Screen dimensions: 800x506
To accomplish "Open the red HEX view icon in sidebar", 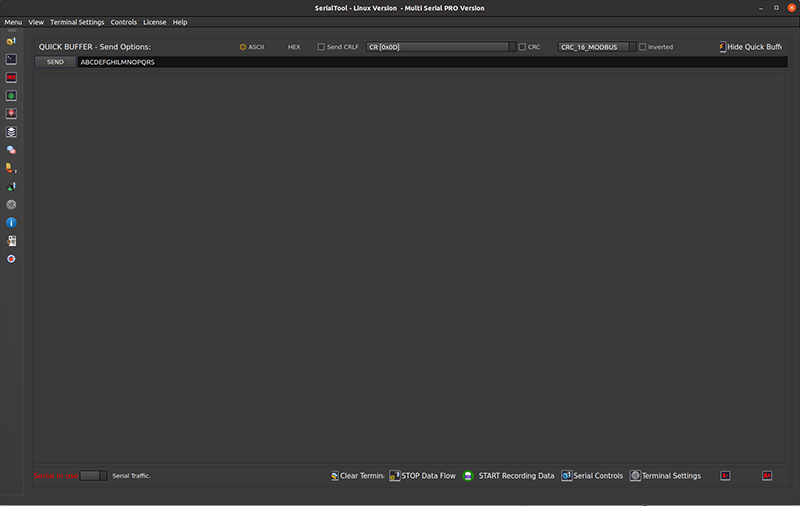I will (11, 78).
